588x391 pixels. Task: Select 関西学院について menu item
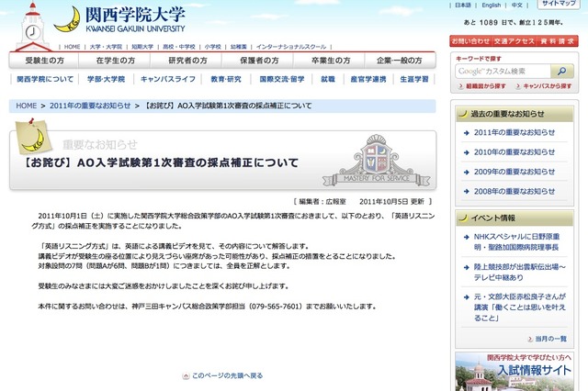(x=45, y=80)
